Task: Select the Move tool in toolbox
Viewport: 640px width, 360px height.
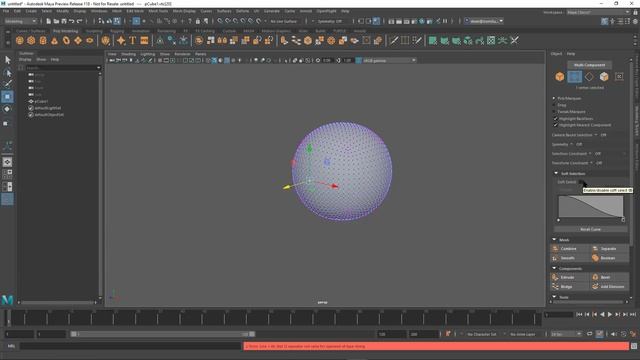Action: (7, 97)
